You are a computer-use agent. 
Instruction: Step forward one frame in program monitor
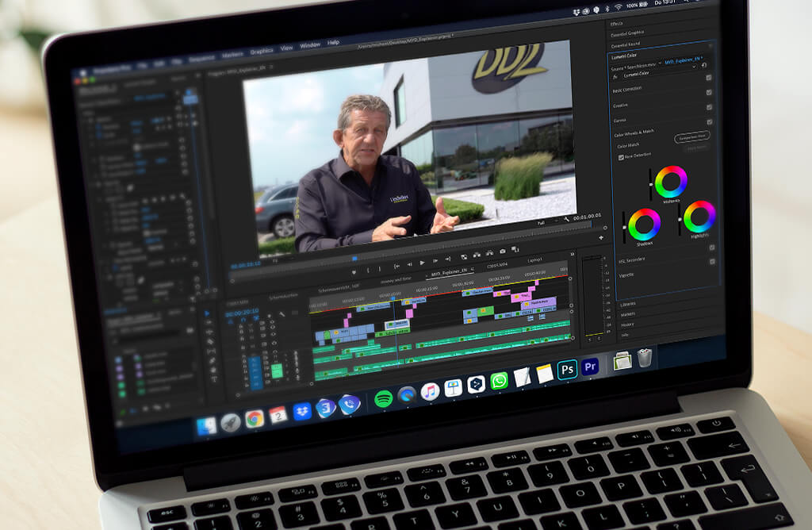click(435, 261)
